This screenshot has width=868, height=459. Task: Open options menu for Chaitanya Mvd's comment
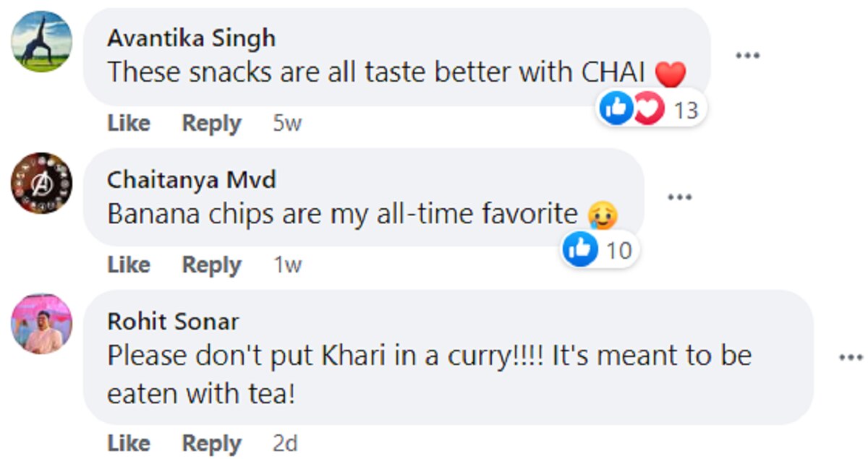(679, 197)
